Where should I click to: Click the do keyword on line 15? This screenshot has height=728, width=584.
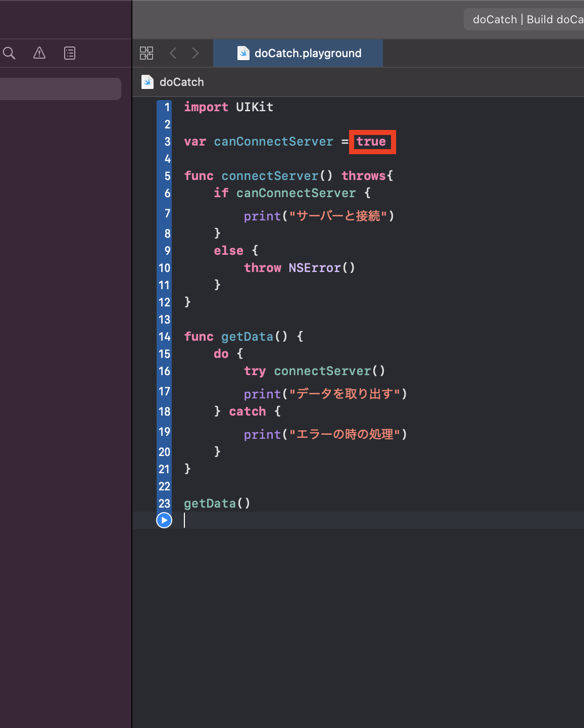click(x=221, y=354)
